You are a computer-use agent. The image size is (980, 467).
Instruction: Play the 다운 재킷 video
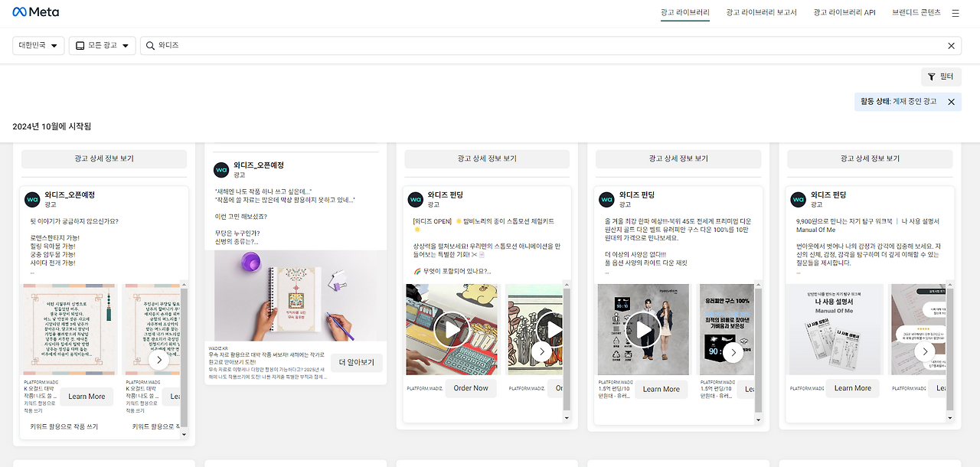pos(643,329)
